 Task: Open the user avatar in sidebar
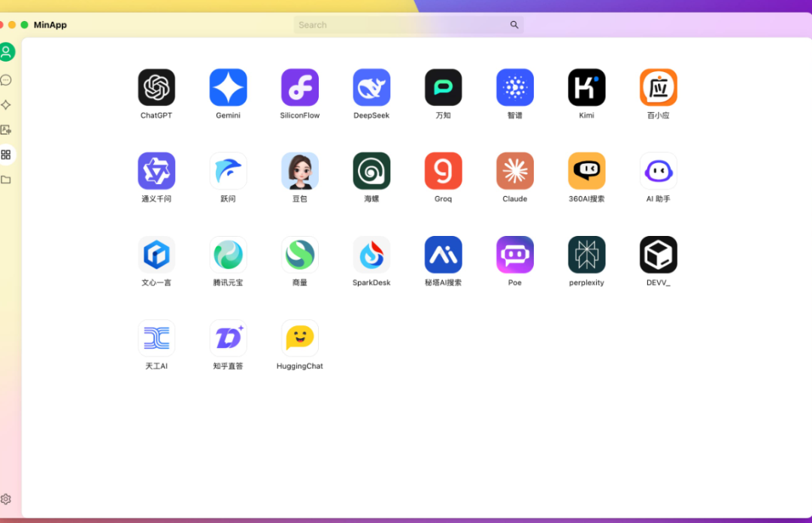pyautogui.click(x=7, y=52)
